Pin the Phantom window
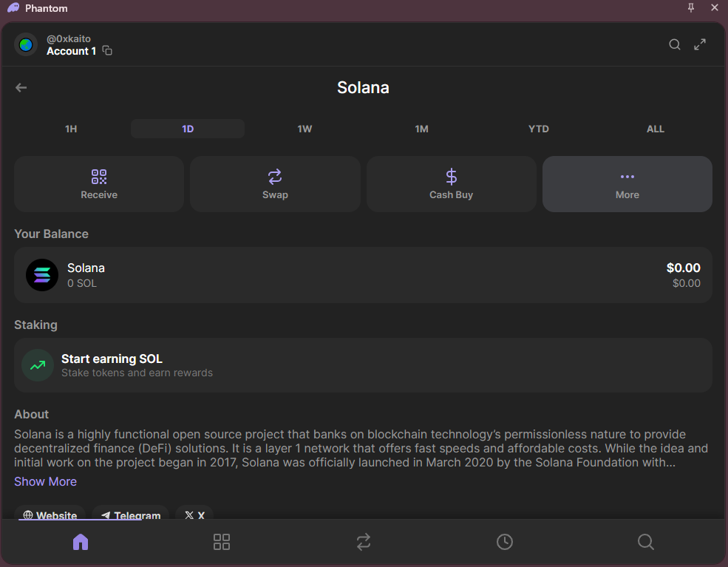728x567 pixels. coord(691,7)
